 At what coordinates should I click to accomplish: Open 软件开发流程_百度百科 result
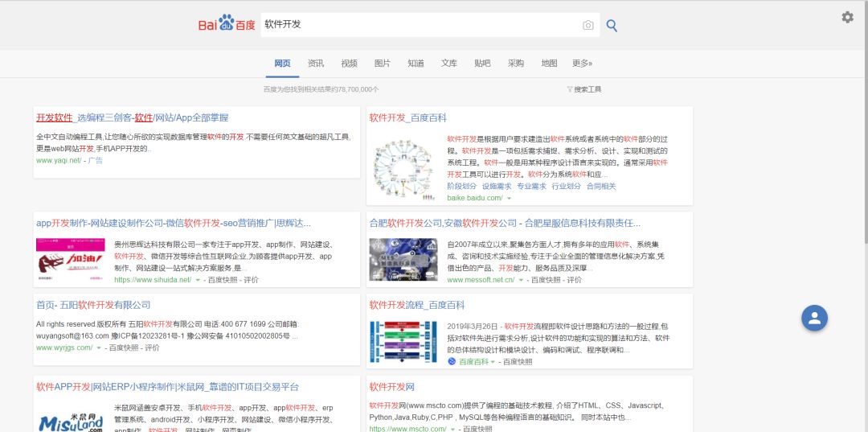tap(417, 305)
